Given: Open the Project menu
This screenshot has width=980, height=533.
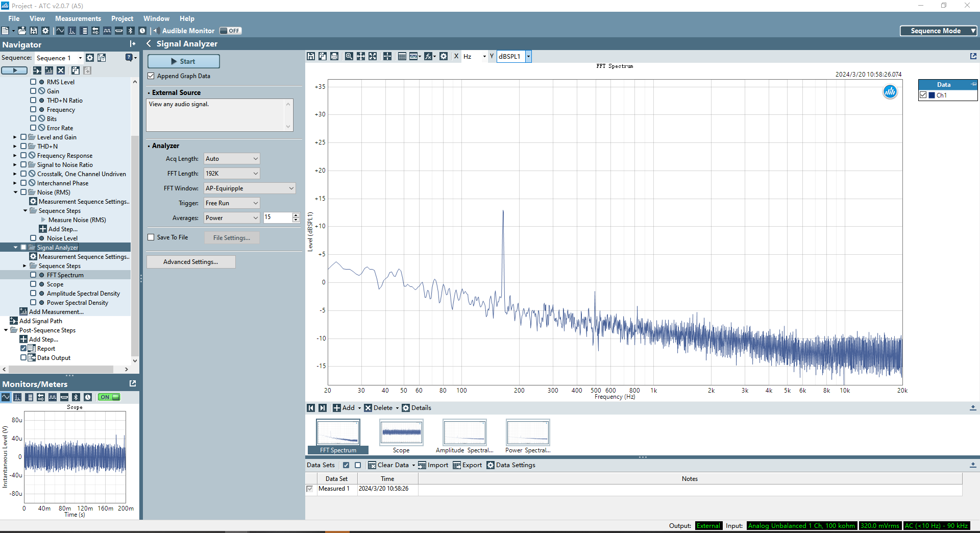Looking at the screenshot, I should tap(122, 18).
